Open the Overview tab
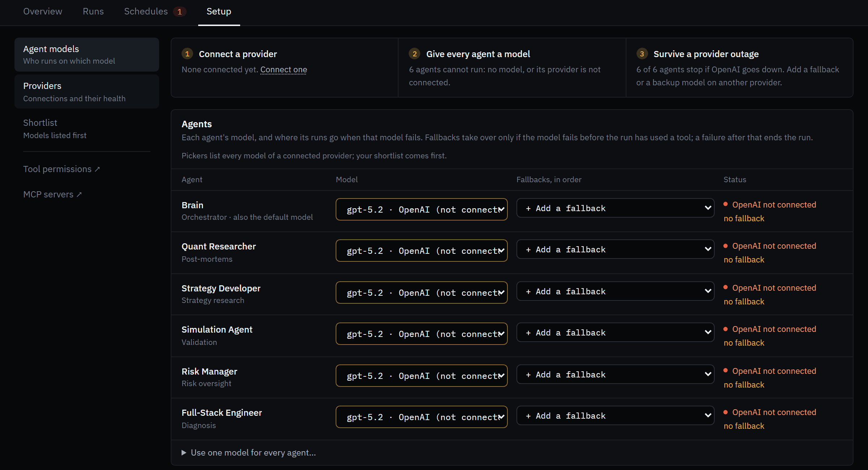 pos(43,12)
